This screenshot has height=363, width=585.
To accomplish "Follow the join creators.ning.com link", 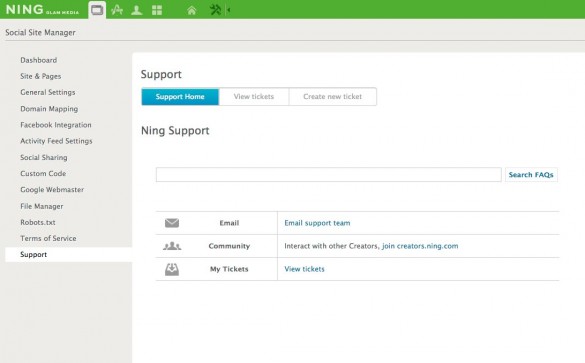I will point(420,246).
